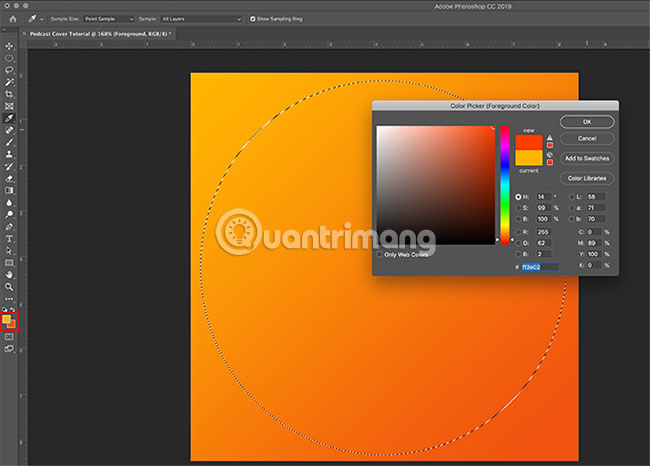This screenshot has height=466, width=650.
Task: Click OK in the Color Picker
Action: 587,122
